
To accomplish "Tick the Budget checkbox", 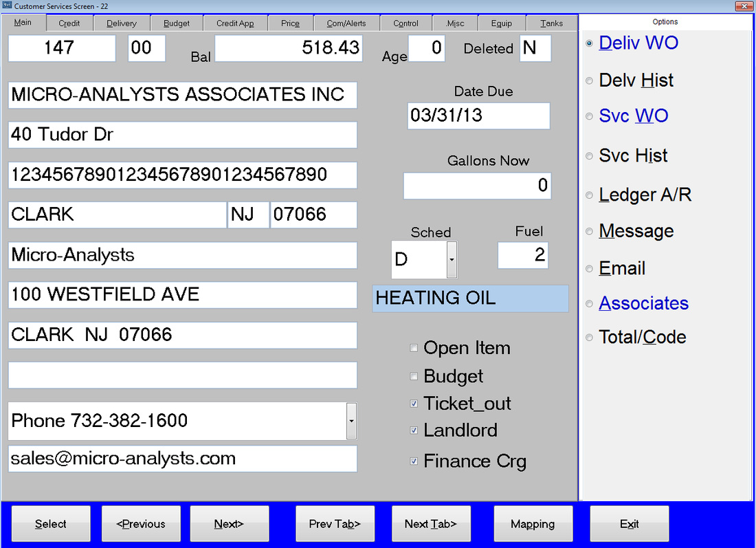I will [414, 376].
